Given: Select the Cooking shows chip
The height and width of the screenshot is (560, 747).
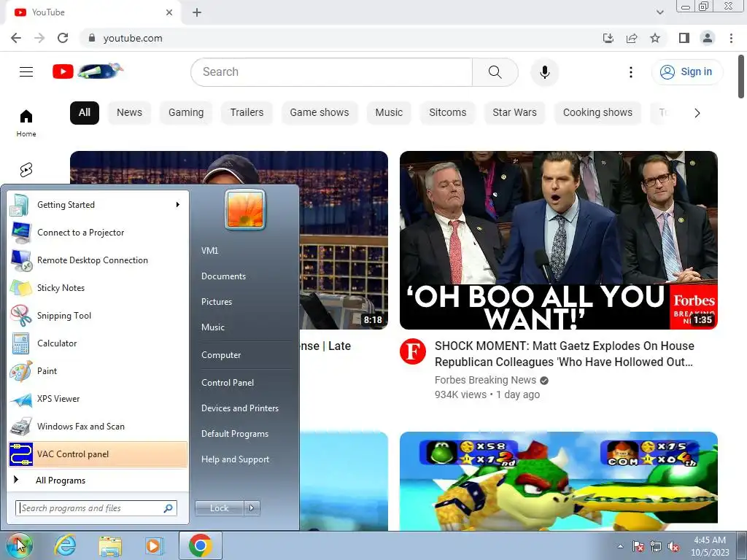Looking at the screenshot, I should 597,113.
